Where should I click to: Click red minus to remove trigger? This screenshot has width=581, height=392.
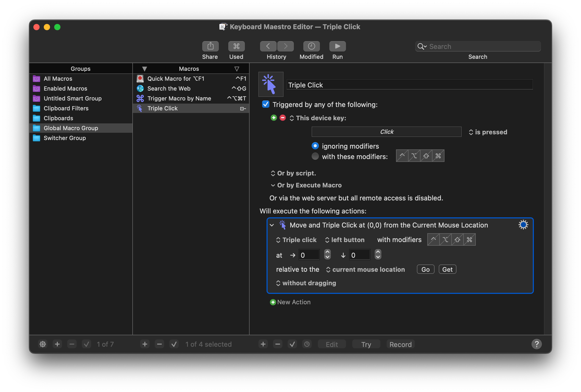pyautogui.click(x=283, y=118)
